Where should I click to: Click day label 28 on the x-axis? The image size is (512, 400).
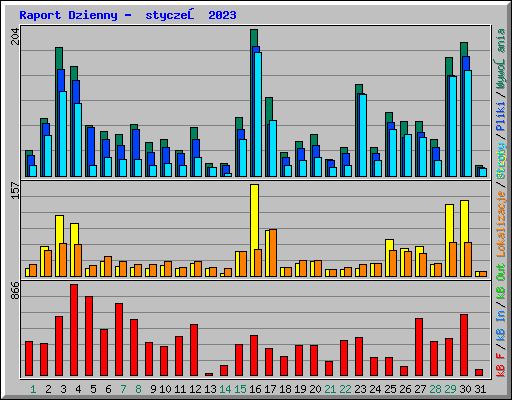[x=435, y=389]
